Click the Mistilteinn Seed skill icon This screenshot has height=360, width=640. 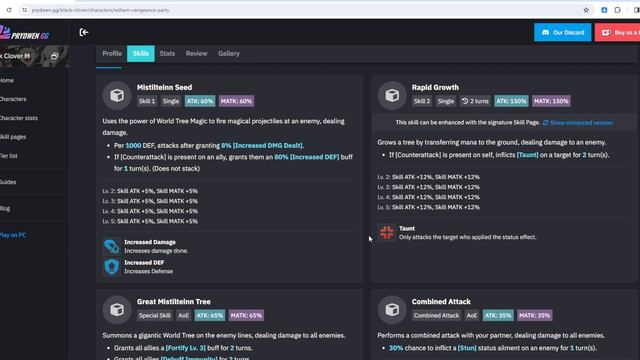pos(117,96)
